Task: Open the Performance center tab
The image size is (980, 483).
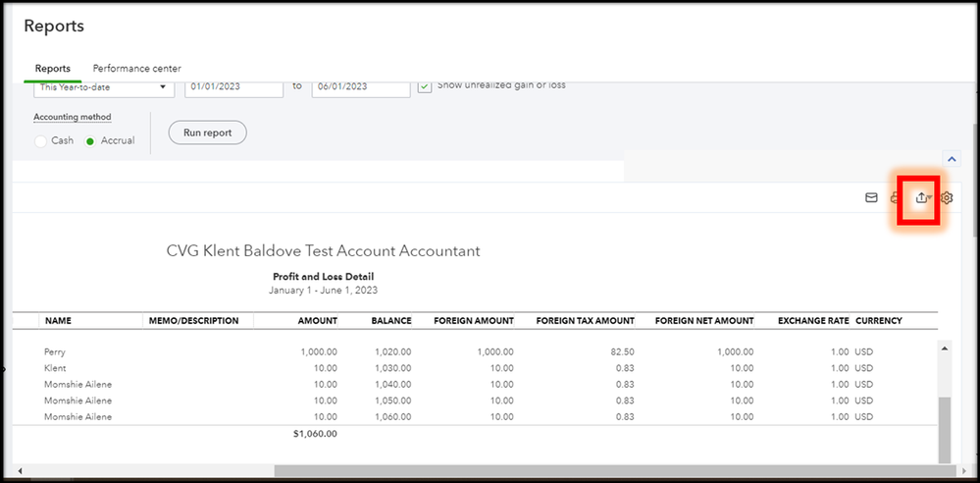Action: [136, 69]
